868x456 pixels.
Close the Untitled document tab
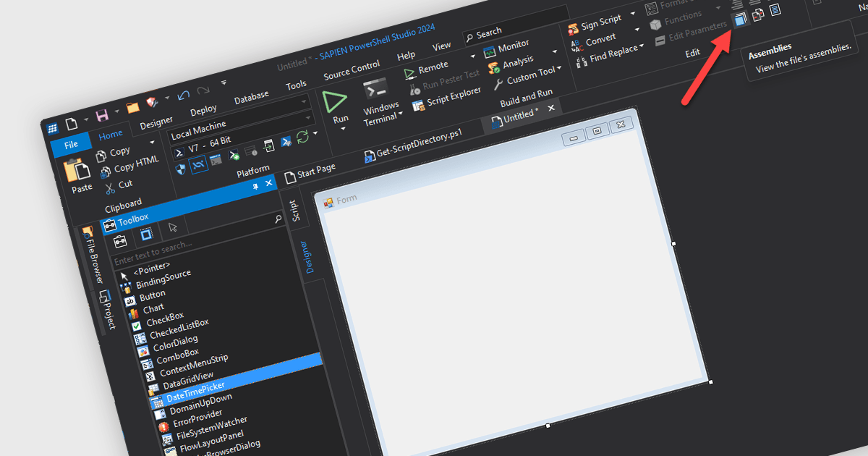[x=551, y=107]
